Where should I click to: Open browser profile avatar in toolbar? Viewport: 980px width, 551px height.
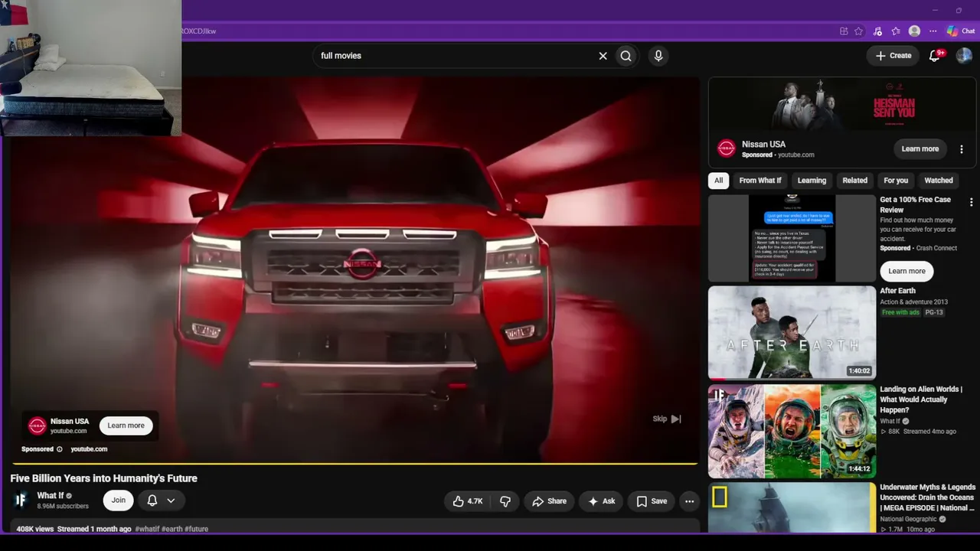click(914, 31)
